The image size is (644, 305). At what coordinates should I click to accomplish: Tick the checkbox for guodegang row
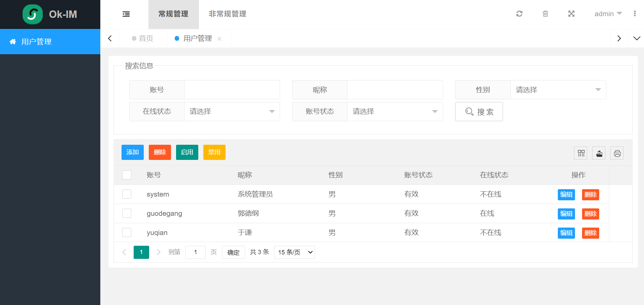127,213
